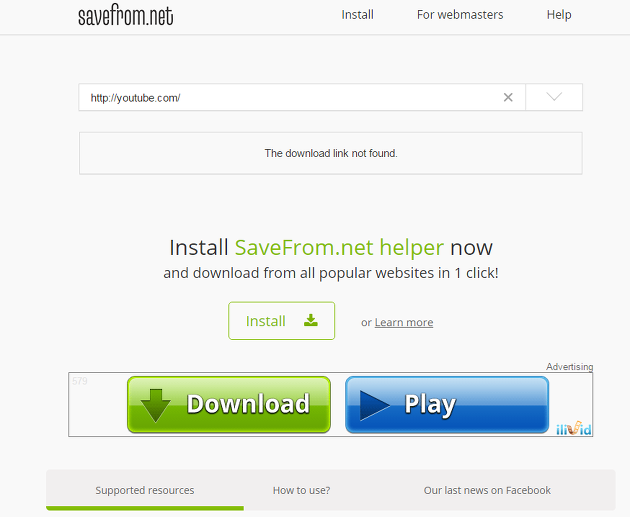Click the savefrom.net logo
630x517 pixels.
pos(126,15)
